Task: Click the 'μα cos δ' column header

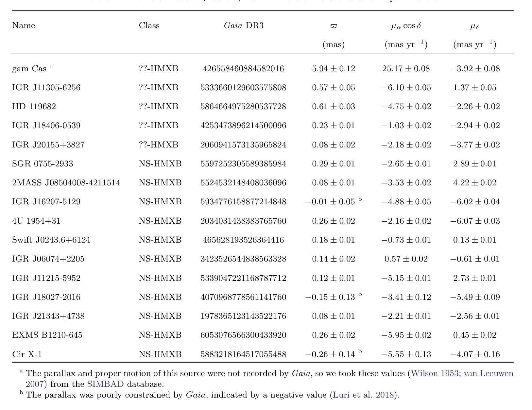Action: point(406,26)
